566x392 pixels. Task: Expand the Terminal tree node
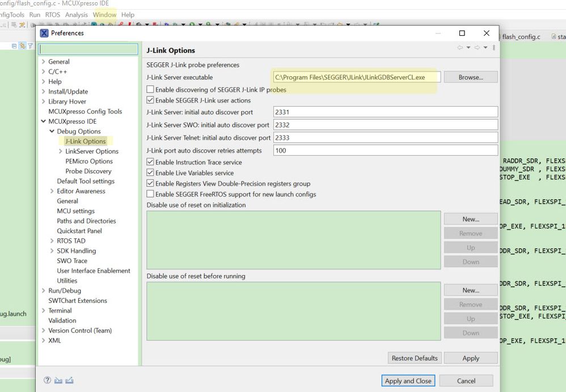(43, 310)
